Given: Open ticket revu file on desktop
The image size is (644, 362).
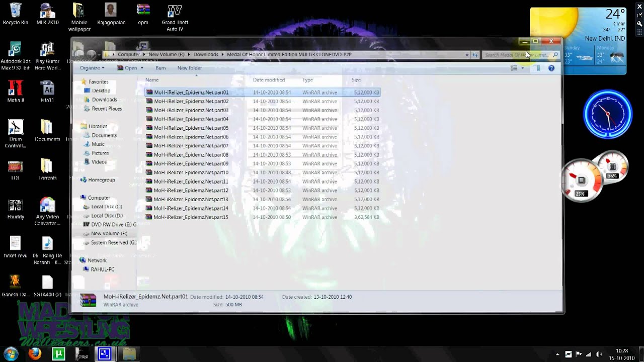Looking at the screenshot, I should pos(16,247).
